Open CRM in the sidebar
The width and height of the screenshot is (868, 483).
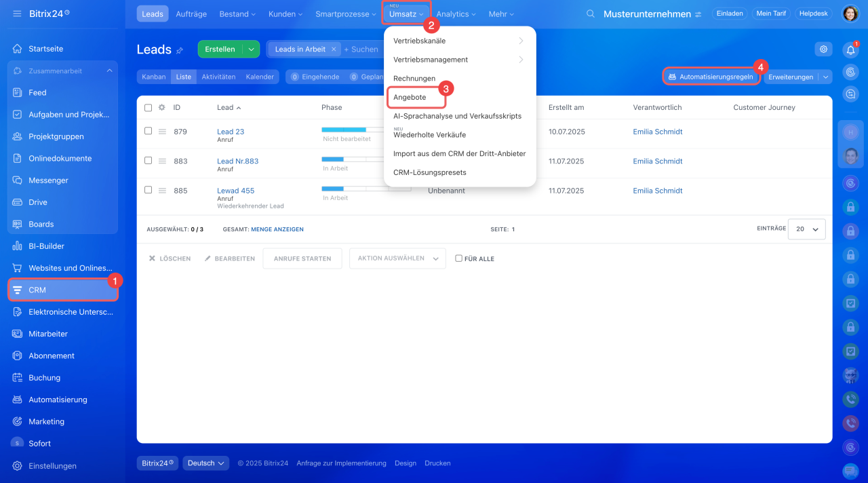[x=62, y=290]
